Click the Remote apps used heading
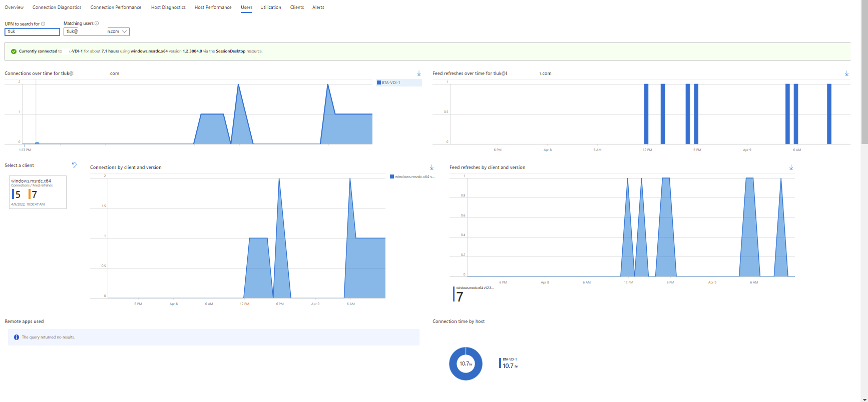Screen dimensions: 868x402 tap(24, 321)
